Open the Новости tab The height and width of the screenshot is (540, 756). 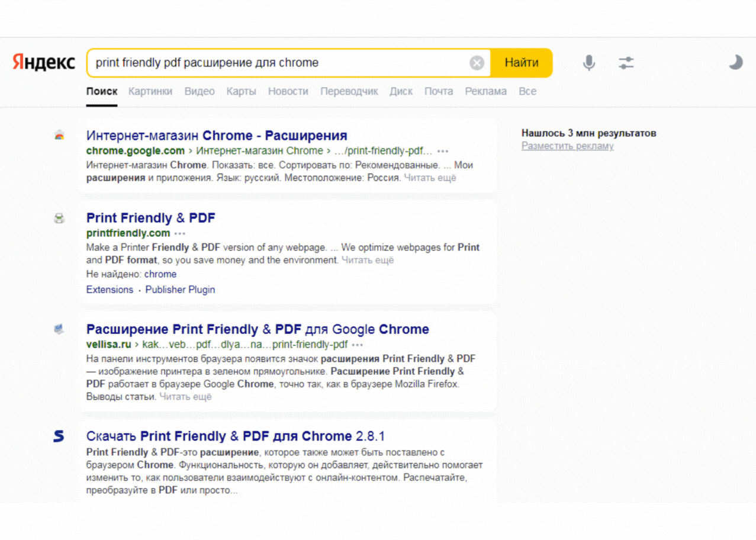[288, 91]
